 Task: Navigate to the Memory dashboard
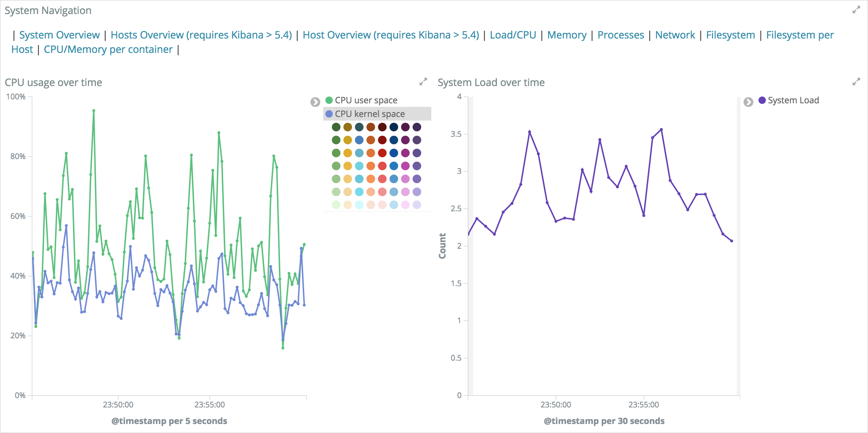[x=567, y=35]
